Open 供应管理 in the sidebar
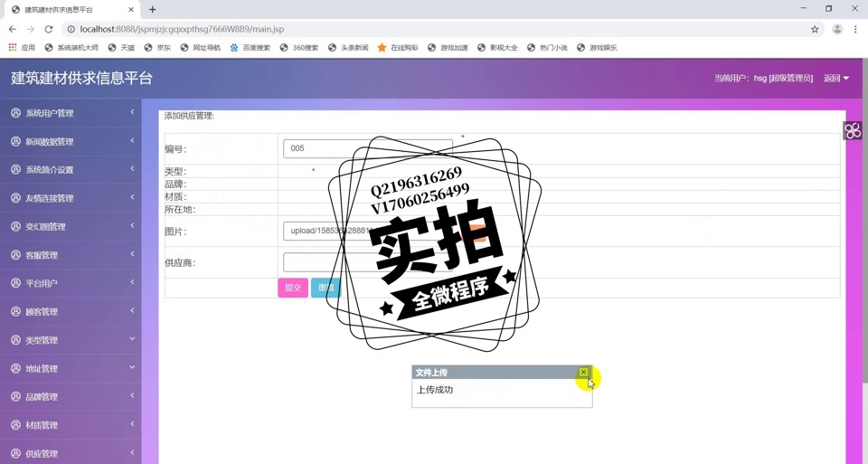The width and height of the screenshot is (868, 464). [71, 453]
